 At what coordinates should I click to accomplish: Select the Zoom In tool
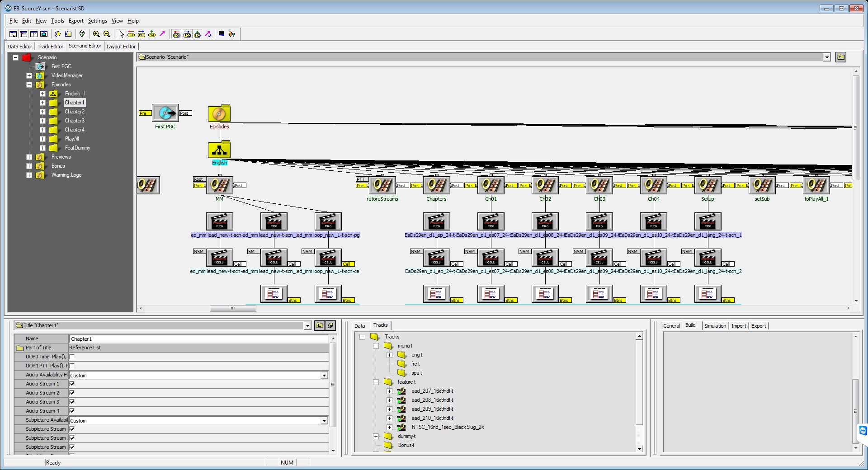96,34
